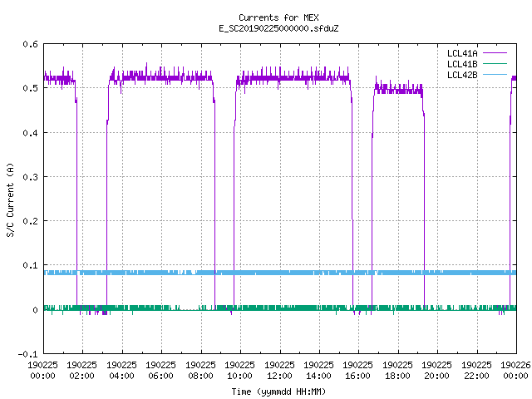Click the LCL42B legend label
This screenshot has width=532, height=399.
pyautogui.click(x=462, y=75)
